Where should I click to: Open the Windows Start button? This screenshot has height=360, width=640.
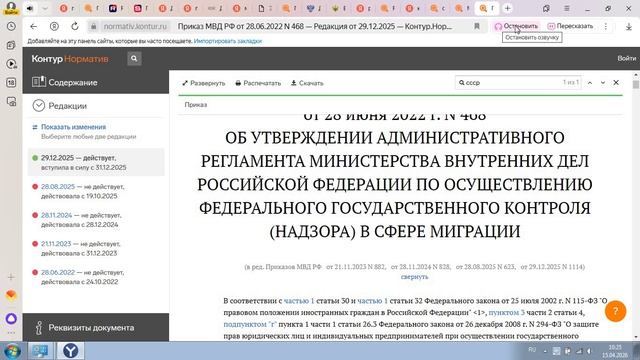point(12,351)
